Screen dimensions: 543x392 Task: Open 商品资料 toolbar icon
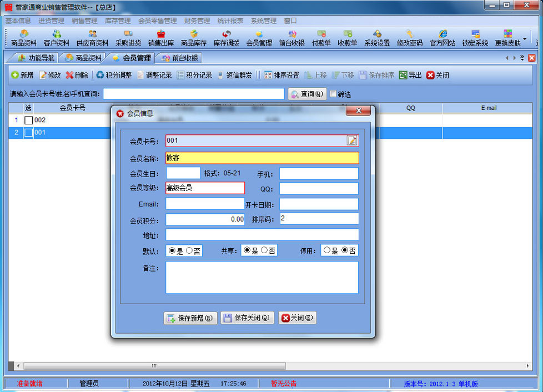[23, 38]
